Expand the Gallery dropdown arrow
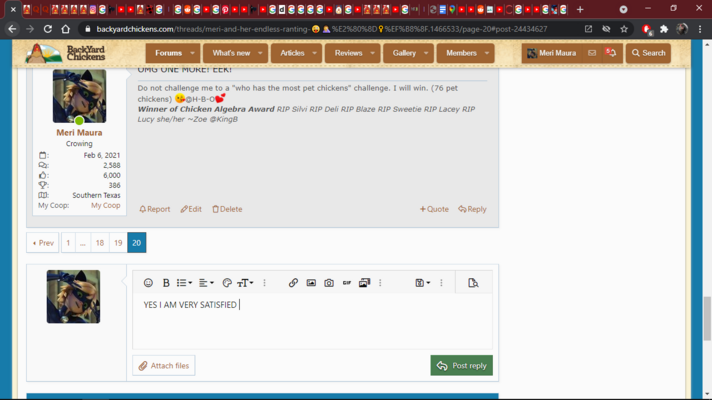Viewport: 712px width, 400px height. [x=426, y=53]
